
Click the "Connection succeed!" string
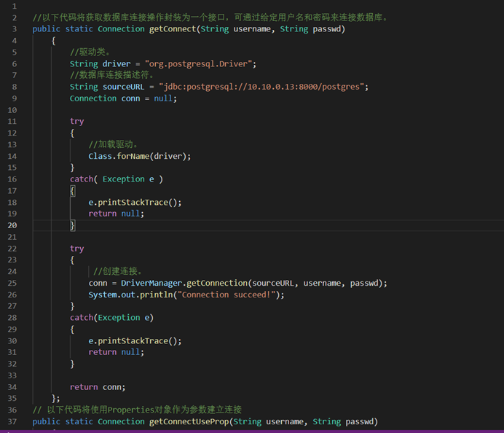pos(227,294)
